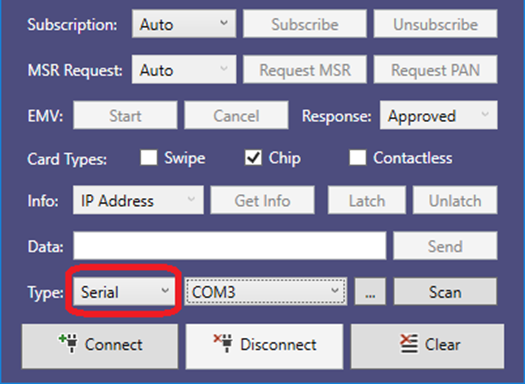Open the ellipsis browse button
The image size is (525, 384).
coord(370,292)
